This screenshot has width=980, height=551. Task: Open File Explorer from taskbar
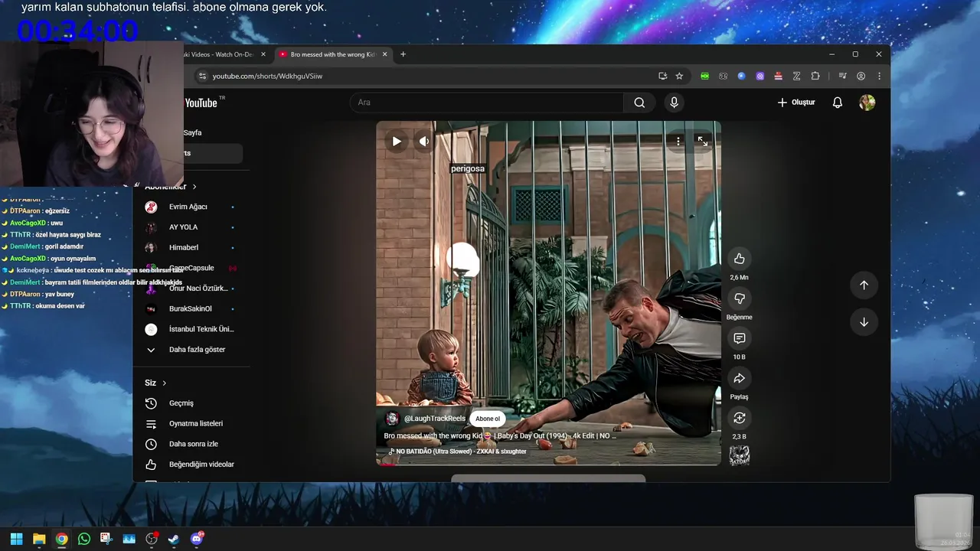(39, 539)
